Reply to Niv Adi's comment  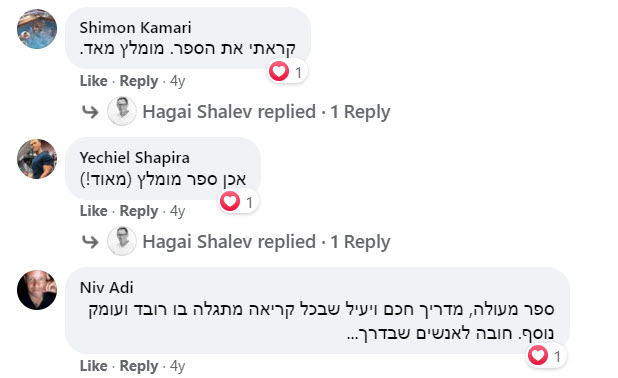click(x=139, y=366)
